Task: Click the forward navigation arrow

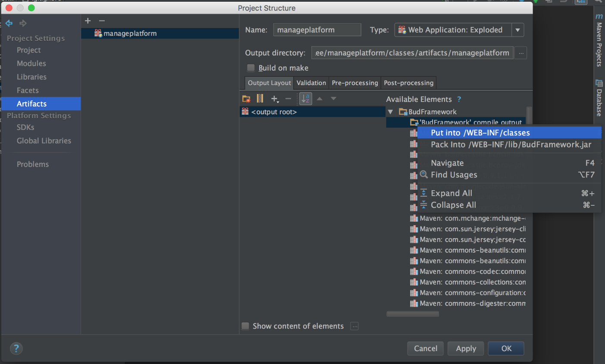Action: click(23, 23)
